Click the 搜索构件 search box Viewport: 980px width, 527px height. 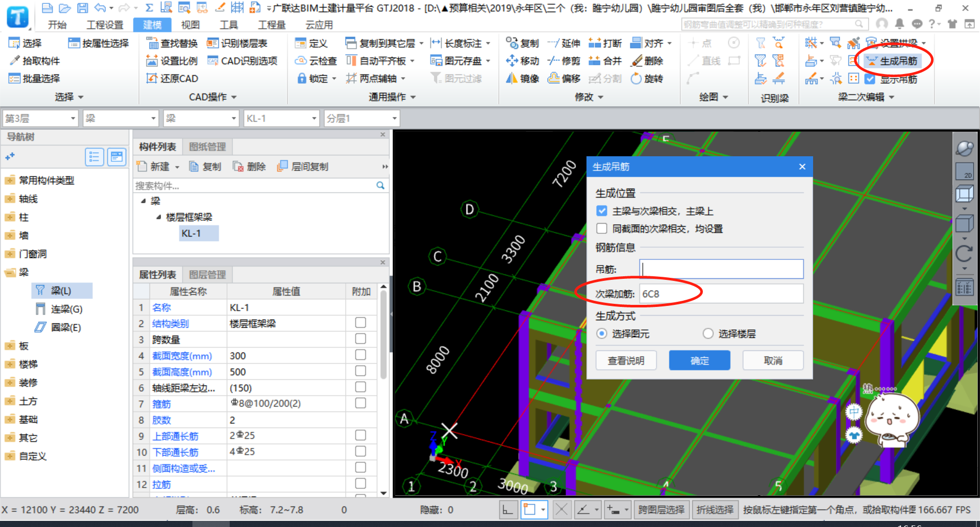(x=254, y=186)
